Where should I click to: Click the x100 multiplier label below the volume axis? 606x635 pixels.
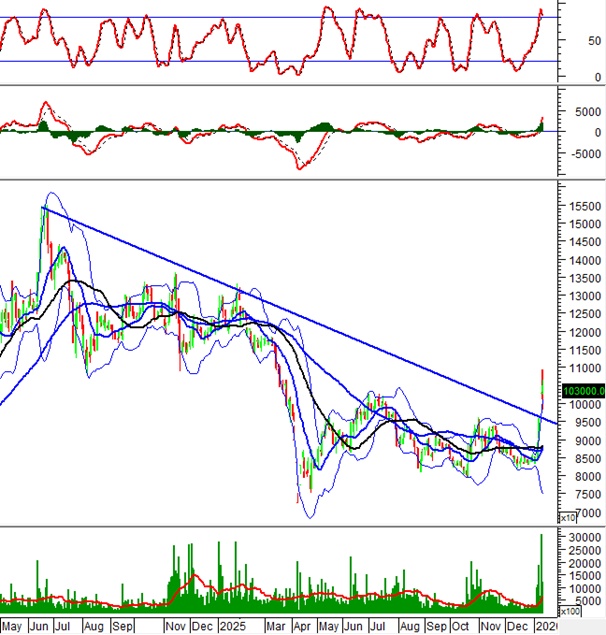[568, 610]
